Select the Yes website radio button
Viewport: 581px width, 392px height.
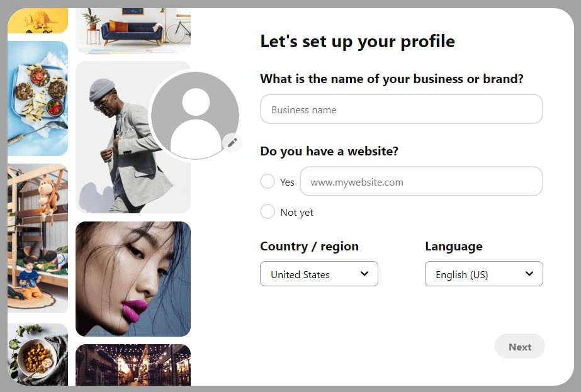point(267,182)
